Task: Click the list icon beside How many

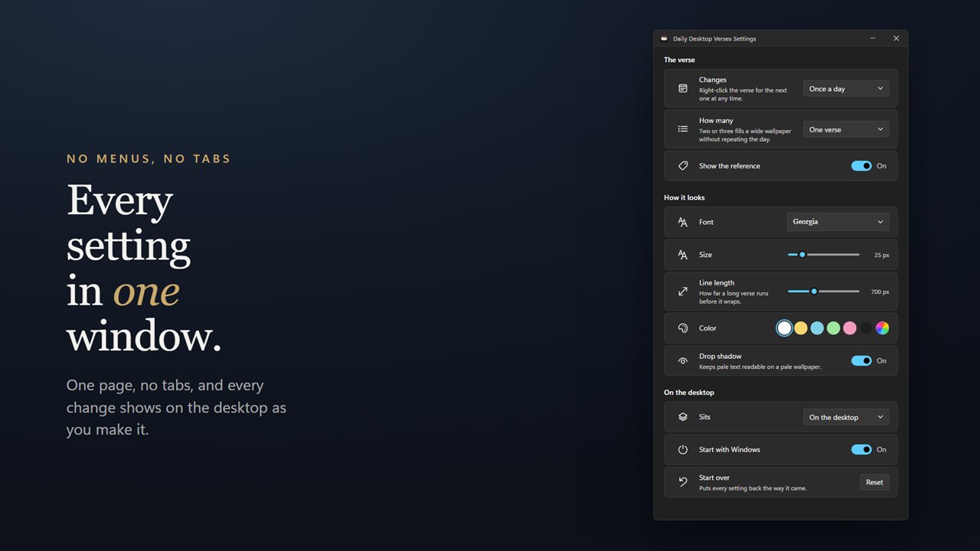Action: click(683, 129)
